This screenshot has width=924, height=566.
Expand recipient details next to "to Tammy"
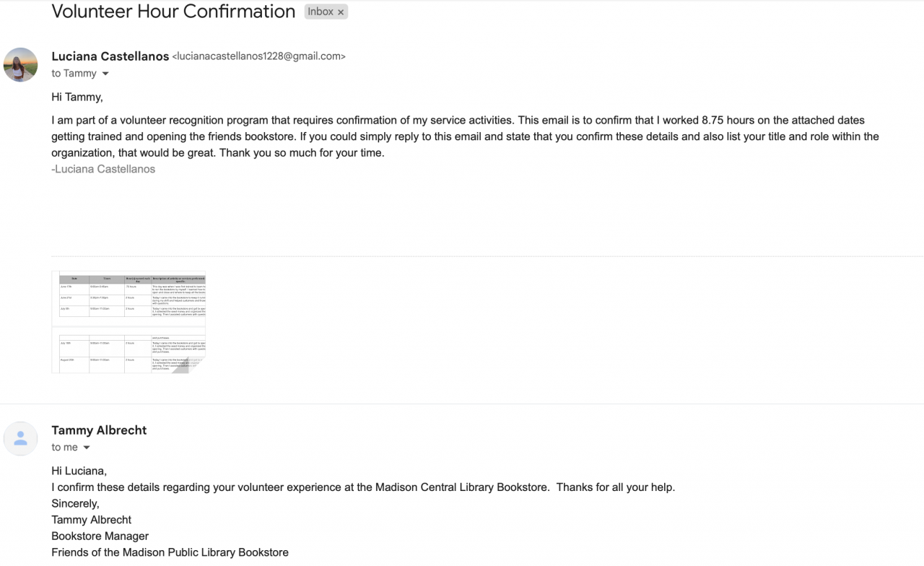pos(105,74)
